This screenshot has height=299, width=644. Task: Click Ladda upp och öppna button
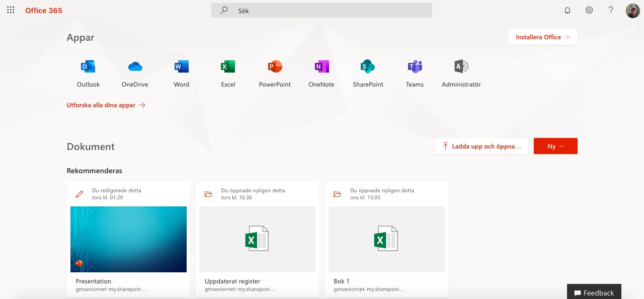(481, 146)
